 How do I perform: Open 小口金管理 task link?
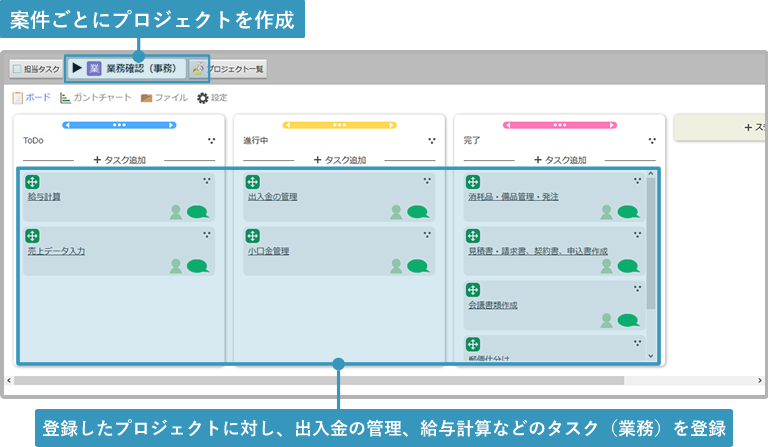pyautogui.click(x=268, y=251)
